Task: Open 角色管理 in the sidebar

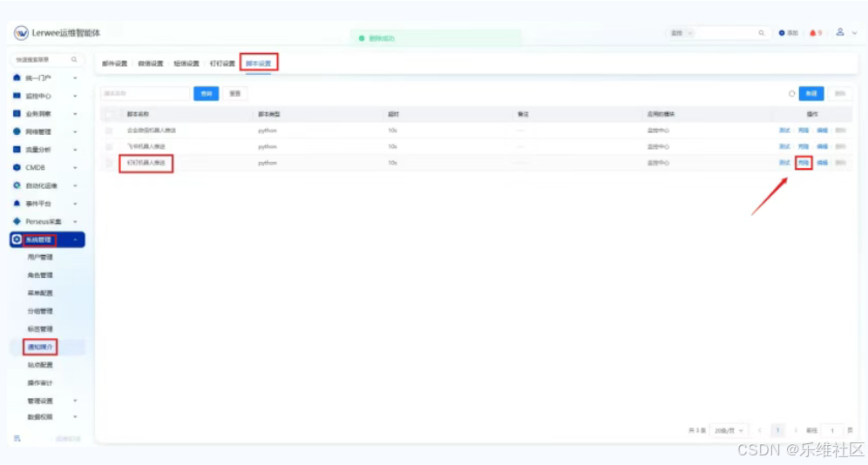Action: pos(40,275)
